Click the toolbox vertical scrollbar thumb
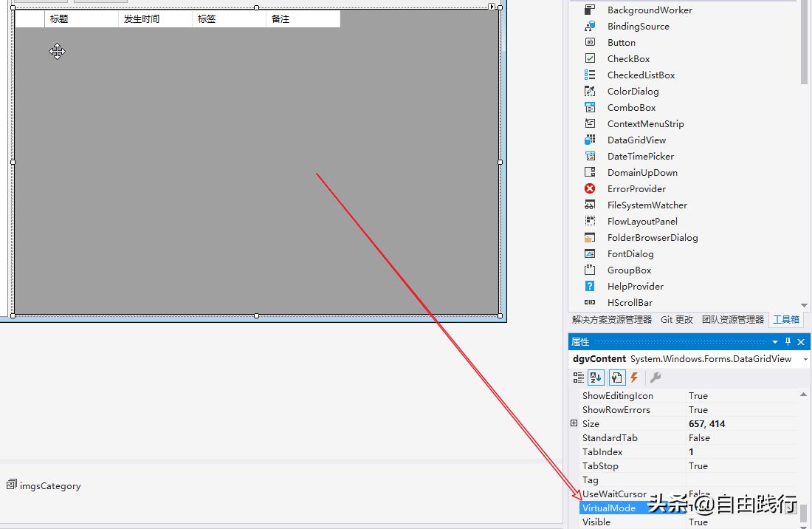This screenshot has height=529, width=812. 804,42
